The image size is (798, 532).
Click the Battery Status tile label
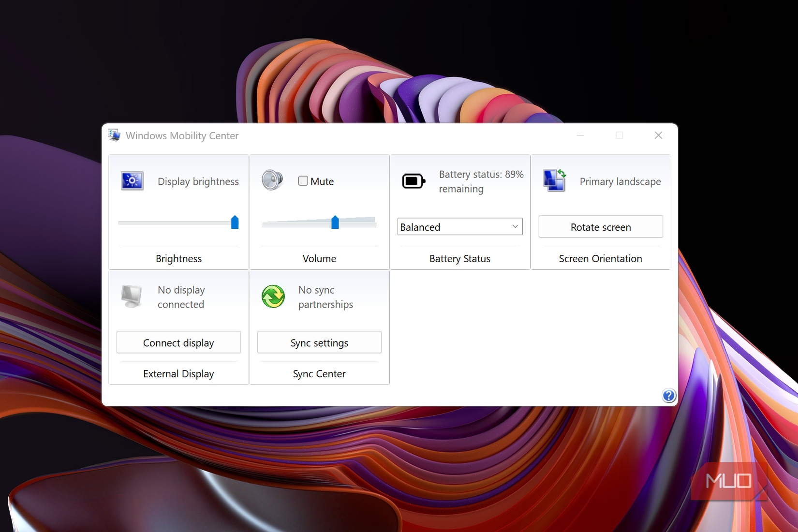coord(460,259)
